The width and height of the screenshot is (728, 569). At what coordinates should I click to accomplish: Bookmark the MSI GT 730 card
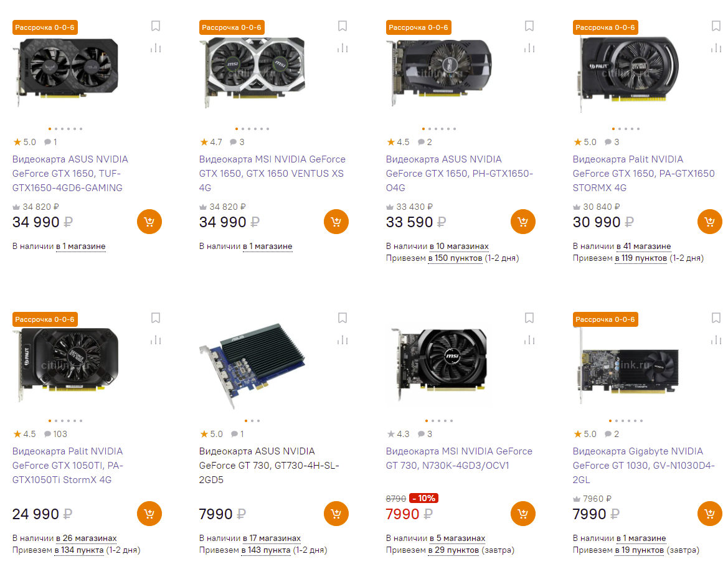tap(529, 318)
